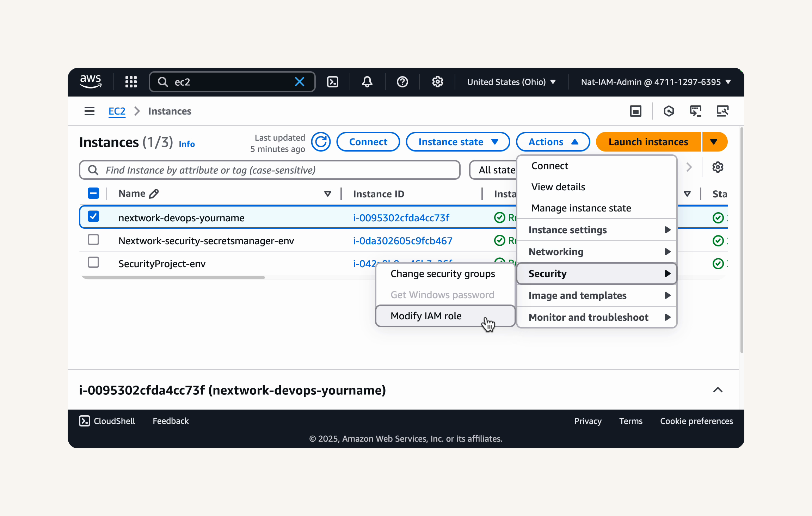Image resolution: width=812 pixels, height=516 pixels.
Task: Open instance i-0095302cfda4cc73f link
Action: [401, 218]
